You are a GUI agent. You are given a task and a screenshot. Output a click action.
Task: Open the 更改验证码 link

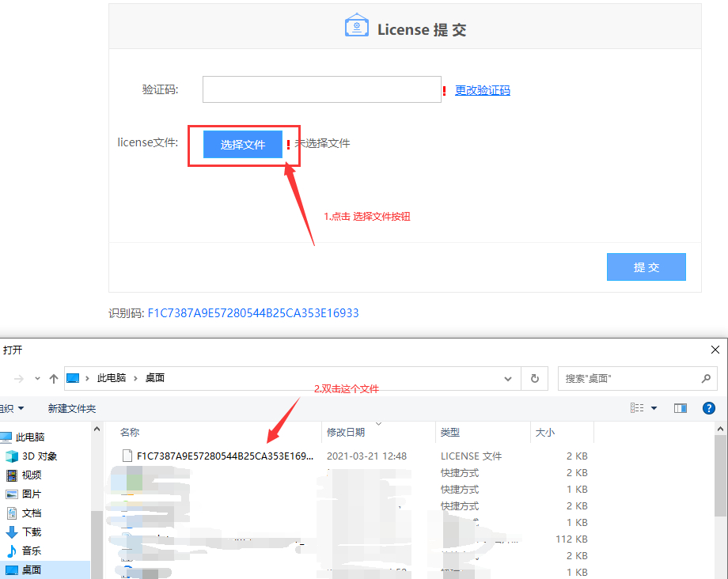pyautogui.click(x=483, y=90)
